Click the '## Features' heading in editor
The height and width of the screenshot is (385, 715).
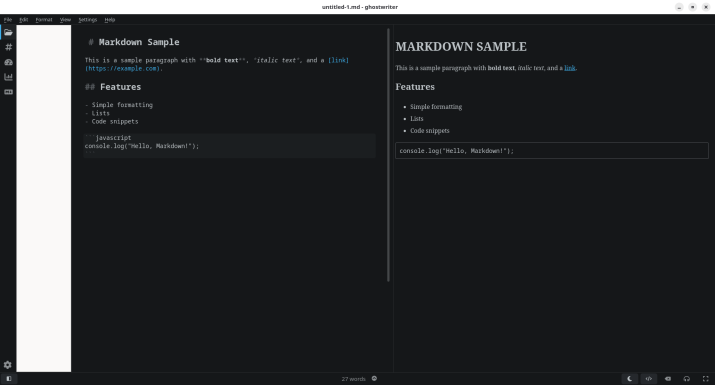pyautogui.click(x=113, y=87)
